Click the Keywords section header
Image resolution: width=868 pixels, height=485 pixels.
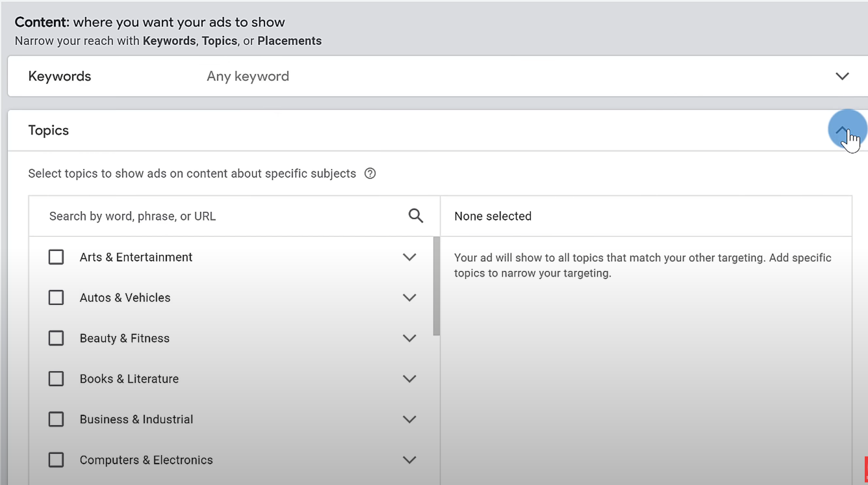click(59, 76)
